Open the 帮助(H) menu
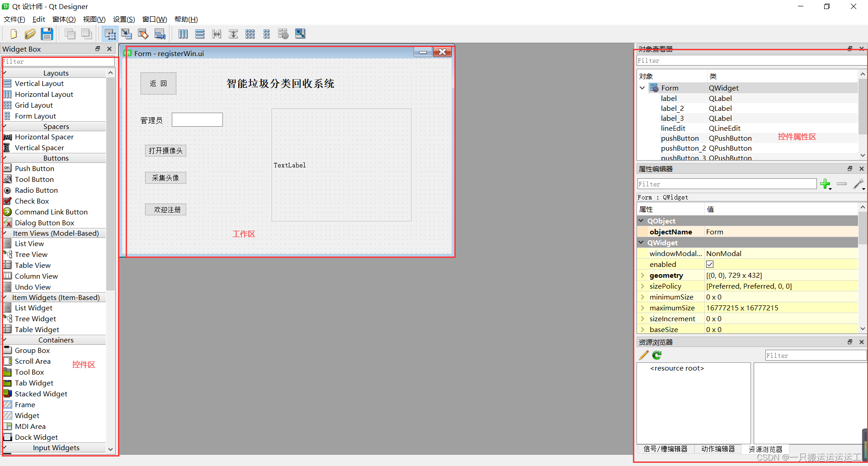The width and height of the screenshot is (868, 466). (x=186, y=19)
